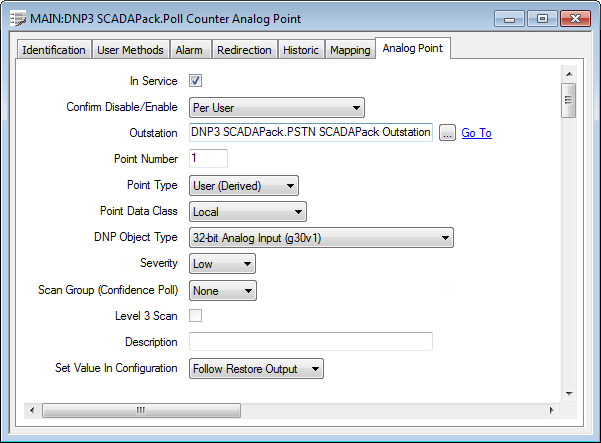
Task: Click the Description text field
Action: click(x=310, y=342)
